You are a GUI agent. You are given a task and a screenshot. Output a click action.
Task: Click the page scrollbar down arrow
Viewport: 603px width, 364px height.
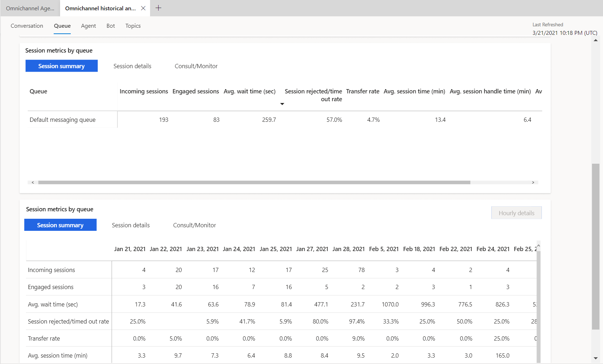[x=596, y=358]
